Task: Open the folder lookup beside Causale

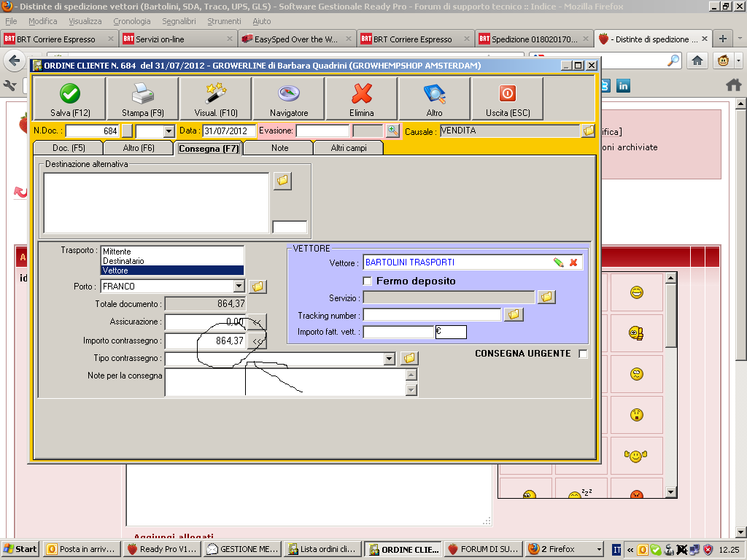Action: pyautogui.click(x=589, y=131)
